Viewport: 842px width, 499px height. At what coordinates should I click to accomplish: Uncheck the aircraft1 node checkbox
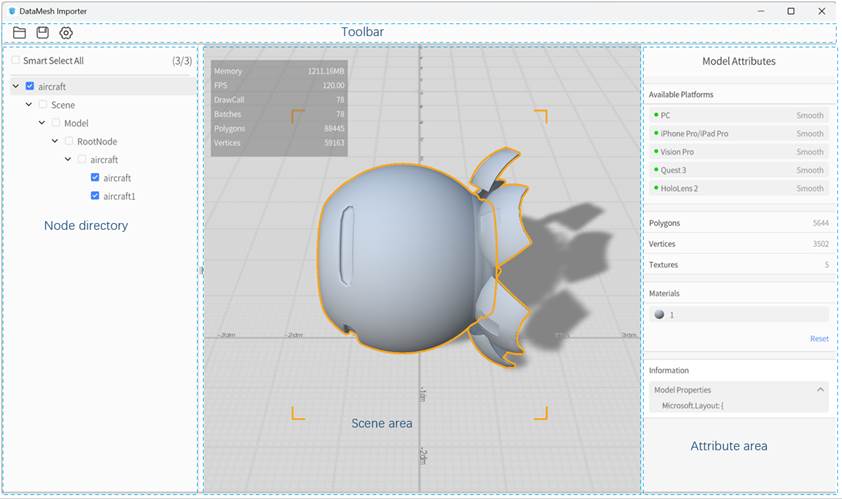tap(95, 196)
